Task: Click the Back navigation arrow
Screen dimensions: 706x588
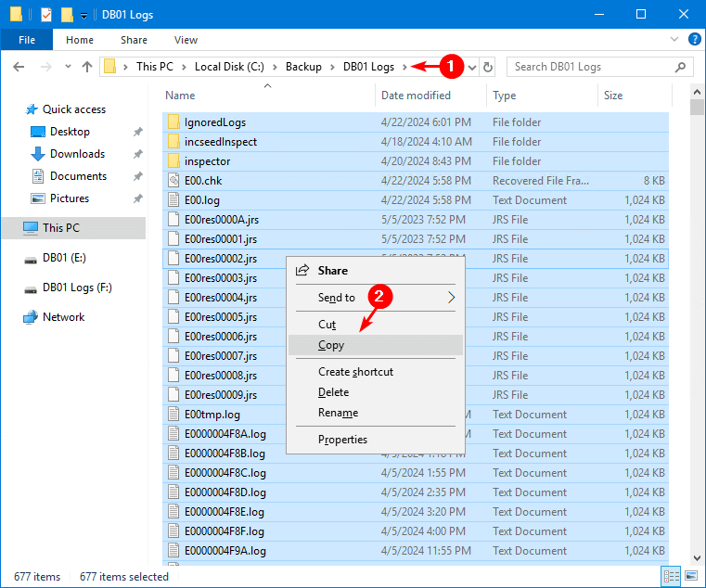Action: (x=19, y=67)
